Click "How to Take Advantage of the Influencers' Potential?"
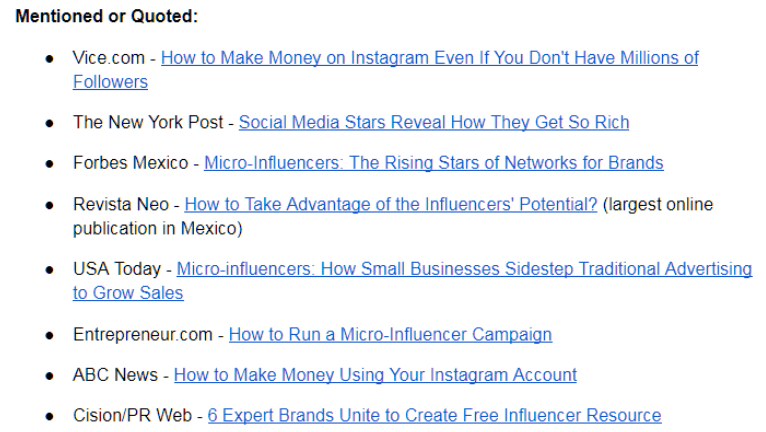 pyautogui.click(x=391, y=205)
